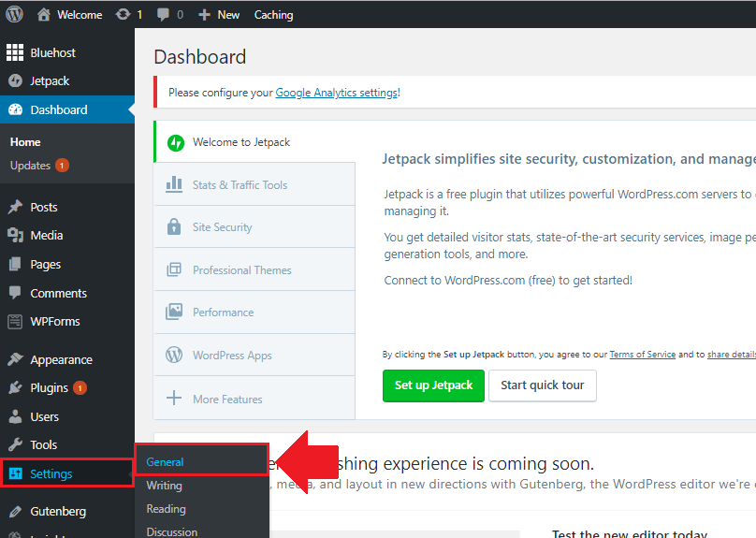Select the Stats & Traffic Tools tab
Screen dimensions: 756x538
[254, 184]
